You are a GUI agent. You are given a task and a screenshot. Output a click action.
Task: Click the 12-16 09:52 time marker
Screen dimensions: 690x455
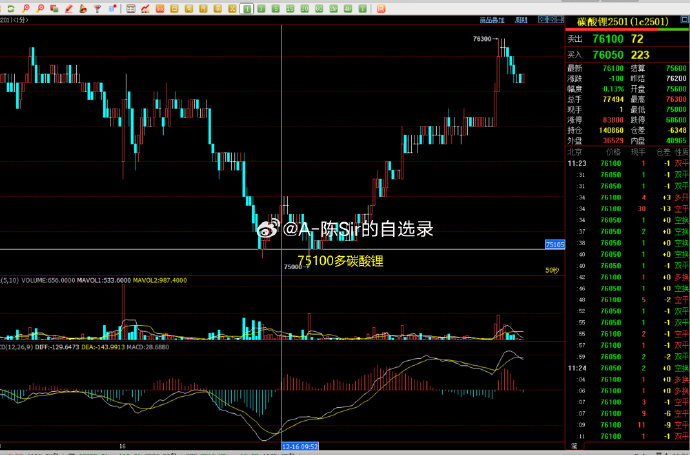tap(299, 446)
